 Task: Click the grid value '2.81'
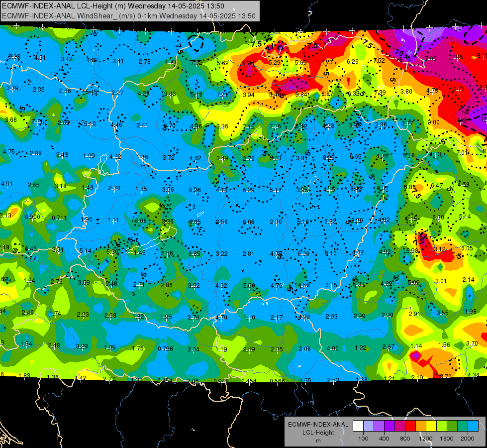pos(248,254)
